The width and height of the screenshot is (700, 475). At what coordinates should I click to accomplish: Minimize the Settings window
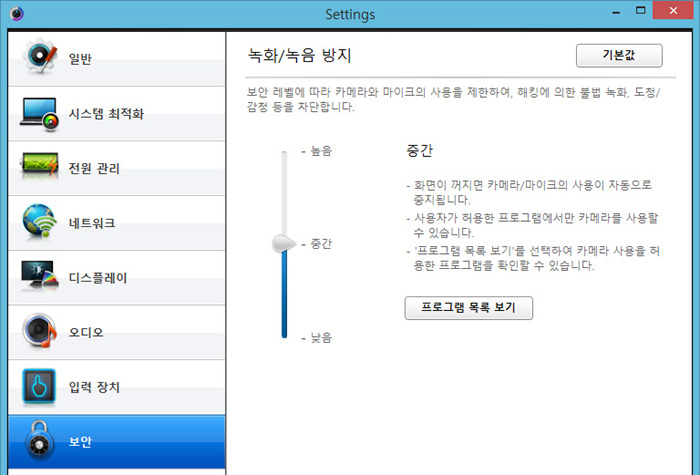(x=616, y=12)
